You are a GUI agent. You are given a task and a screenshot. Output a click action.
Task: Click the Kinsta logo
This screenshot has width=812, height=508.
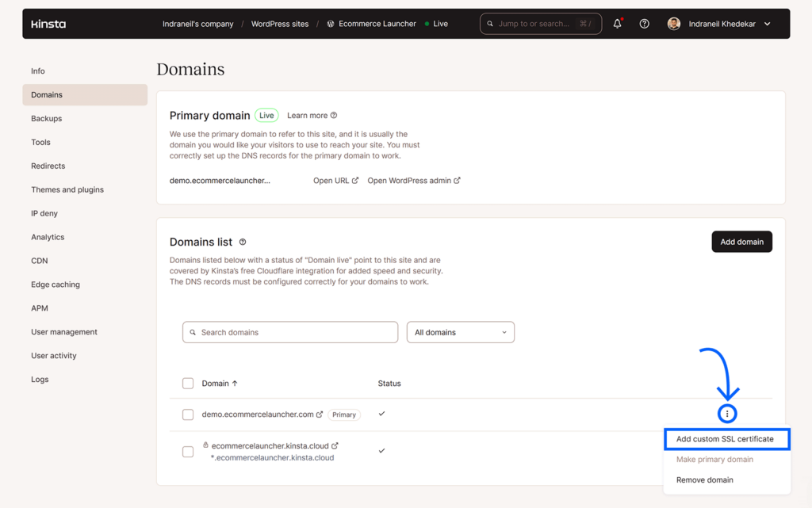[x=48, y=24]
